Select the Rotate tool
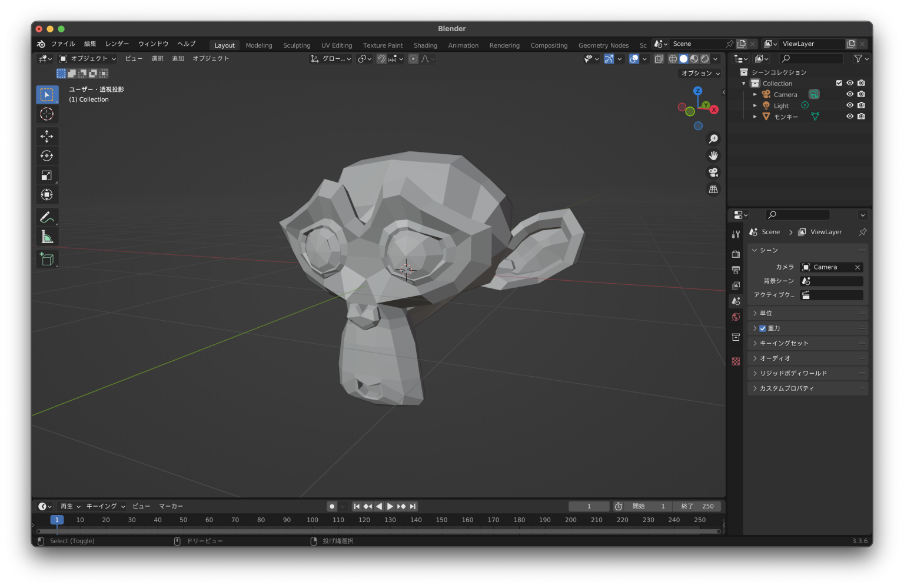Viewport: 904px width, 588px height. click(46, 156)
